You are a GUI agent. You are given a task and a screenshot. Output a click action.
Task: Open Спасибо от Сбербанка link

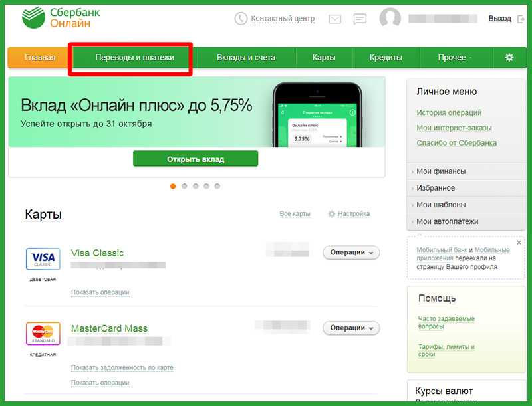[456, 143]
